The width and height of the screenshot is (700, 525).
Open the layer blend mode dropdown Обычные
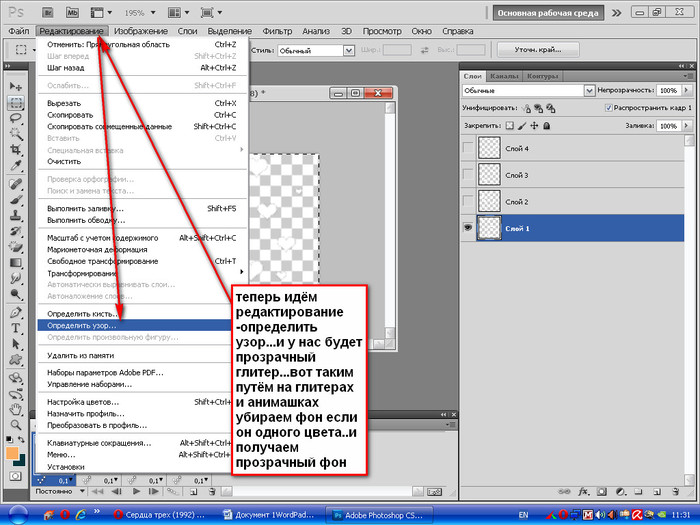[521, 90]
